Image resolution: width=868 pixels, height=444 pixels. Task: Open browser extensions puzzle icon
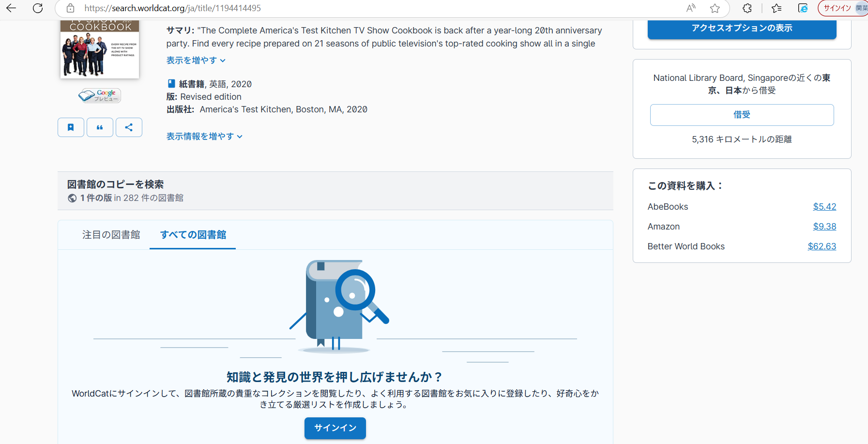pos(747,8)
